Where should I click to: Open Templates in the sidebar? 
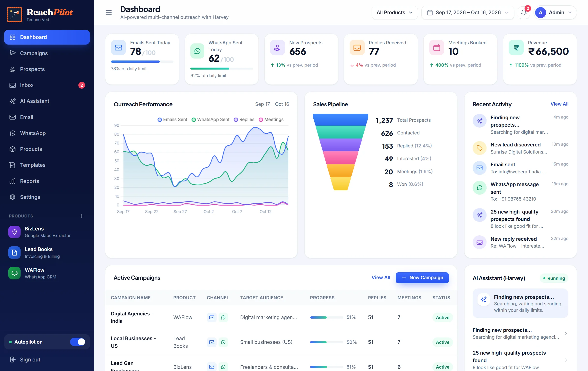click(47, 165)
